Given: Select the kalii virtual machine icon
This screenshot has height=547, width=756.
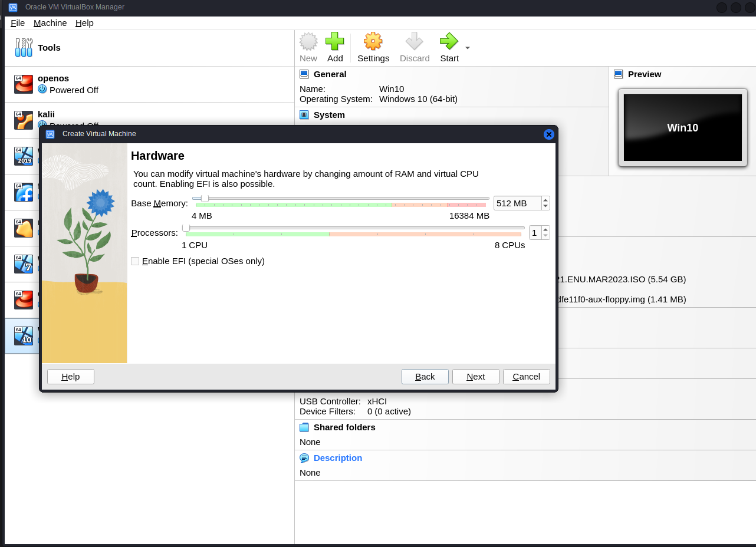Looking at the screenshot, I should (24, 120).
